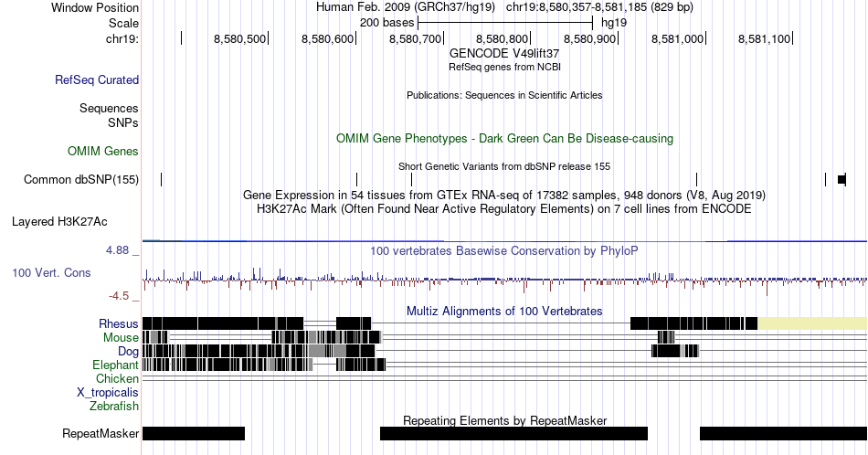Image resolution: width=868 pixels, height=455 pixels.
Task: Click the Repeating Elements by RepeatMasker title
Action: click(504, 420)
